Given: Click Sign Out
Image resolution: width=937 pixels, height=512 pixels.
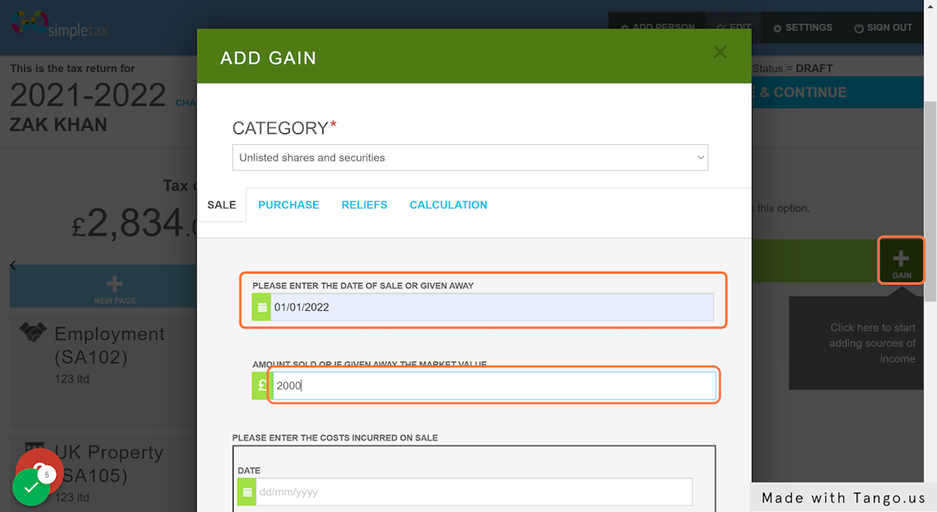Looking at the screenshot, I should [x=883, y=27].
